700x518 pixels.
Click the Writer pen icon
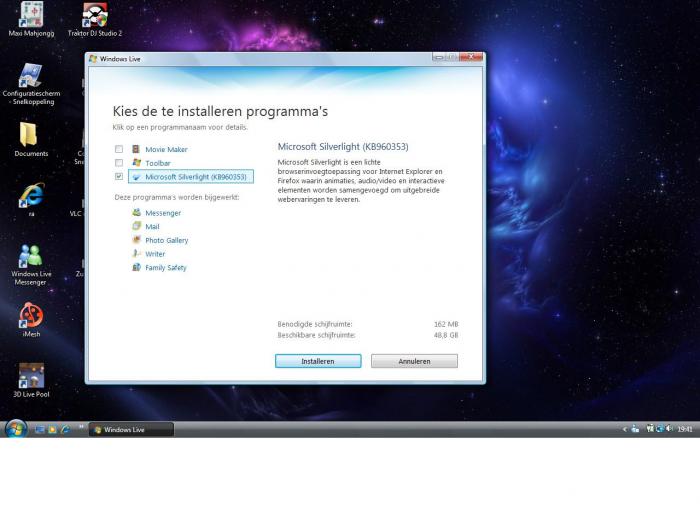coord(137,253)
